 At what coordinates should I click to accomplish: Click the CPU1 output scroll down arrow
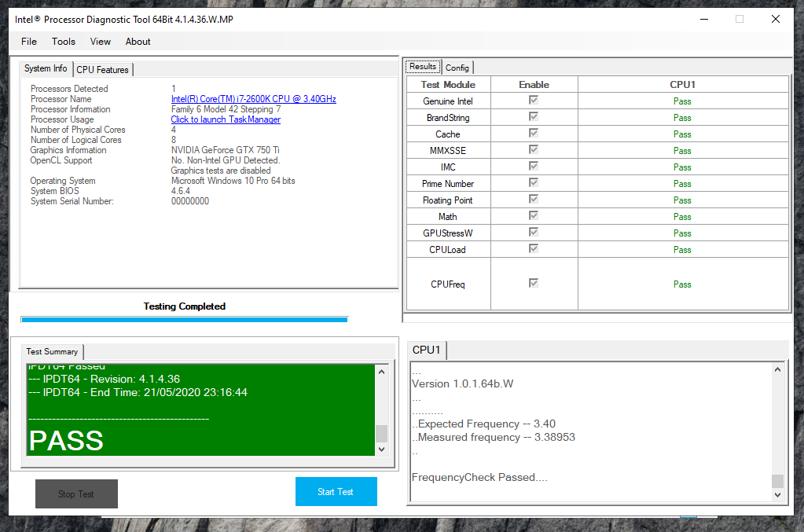pyautogui.click(x=778, y=494)
